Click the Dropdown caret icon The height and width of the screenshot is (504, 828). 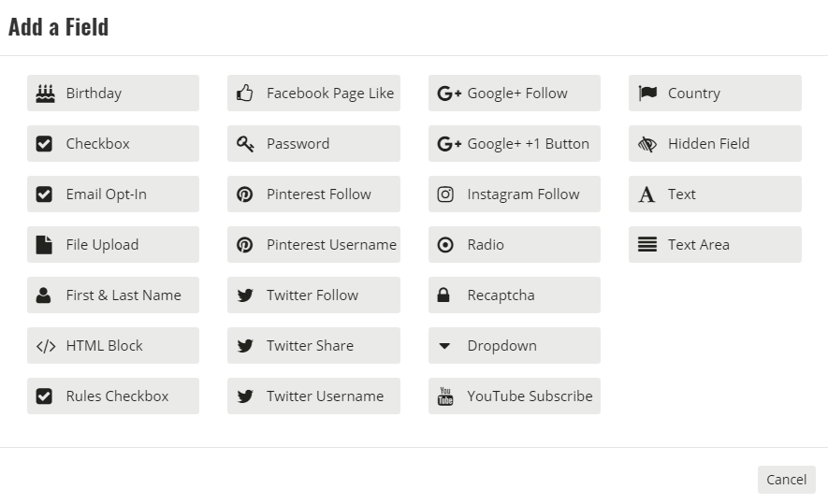(444, 346)
